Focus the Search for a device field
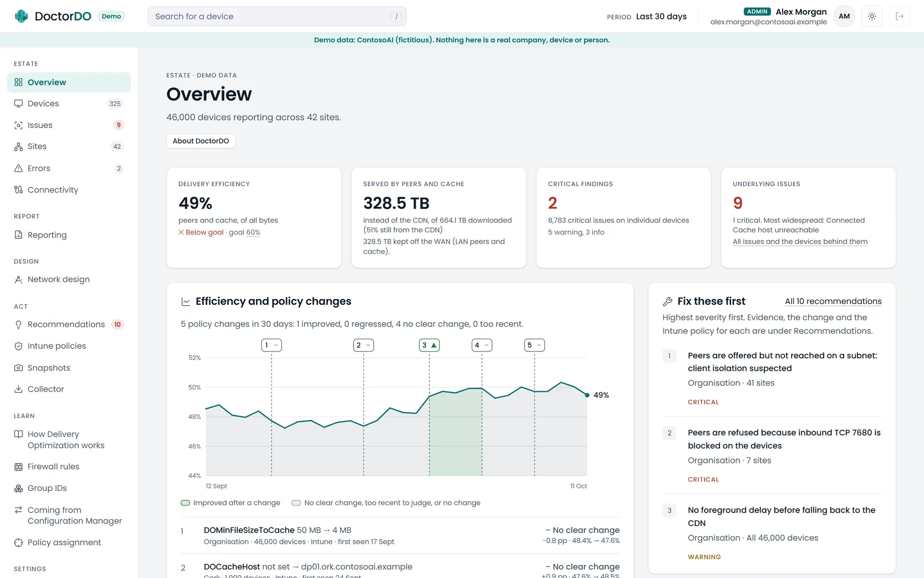The image size is (924, 578). click(x=277, y=16)
